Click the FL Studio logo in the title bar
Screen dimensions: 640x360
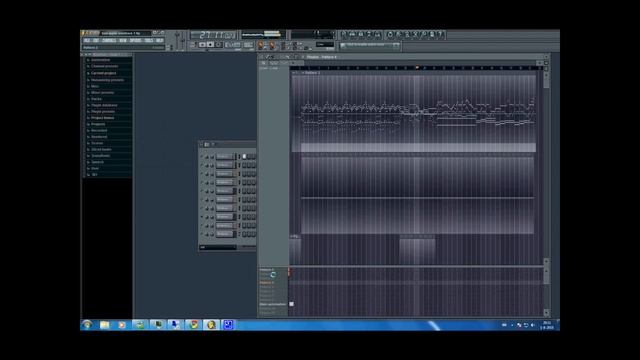point(91,33)
